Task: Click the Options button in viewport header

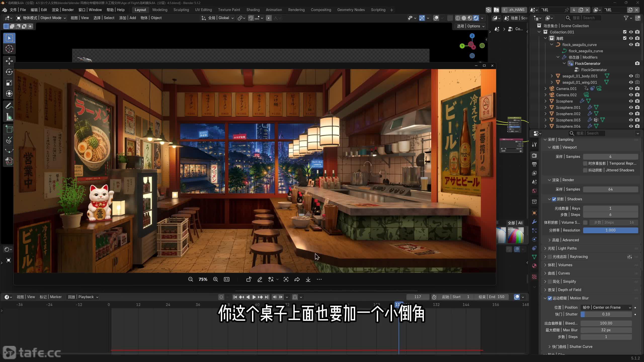Action: click(470, 26)
